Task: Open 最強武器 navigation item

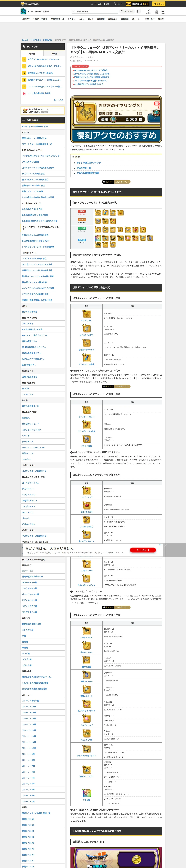Action: (x=101, y=19)
